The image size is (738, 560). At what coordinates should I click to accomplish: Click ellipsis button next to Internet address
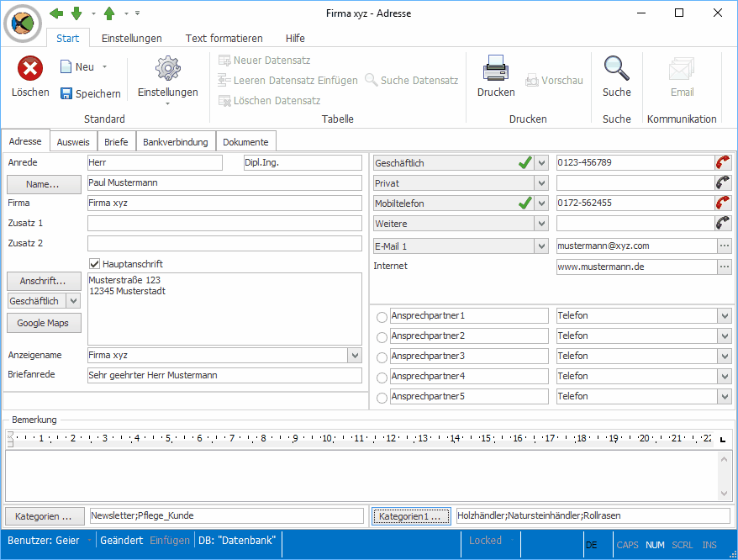pos(725,267)
